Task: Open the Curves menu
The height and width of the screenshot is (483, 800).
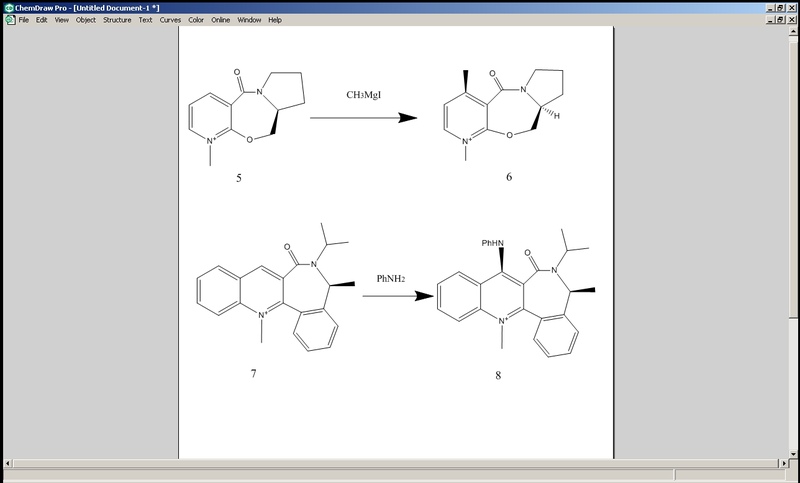Action: pyautogui.click(x=170, y=20)
